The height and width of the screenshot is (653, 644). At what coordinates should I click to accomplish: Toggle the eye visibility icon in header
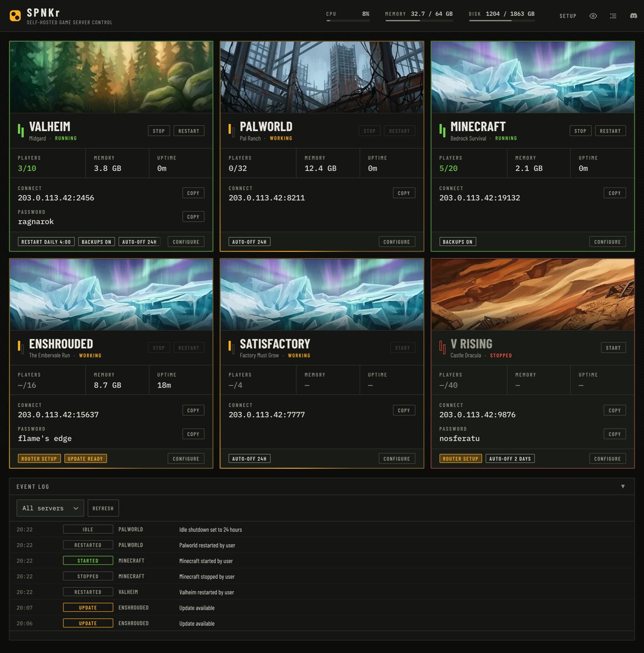(593, 16)
